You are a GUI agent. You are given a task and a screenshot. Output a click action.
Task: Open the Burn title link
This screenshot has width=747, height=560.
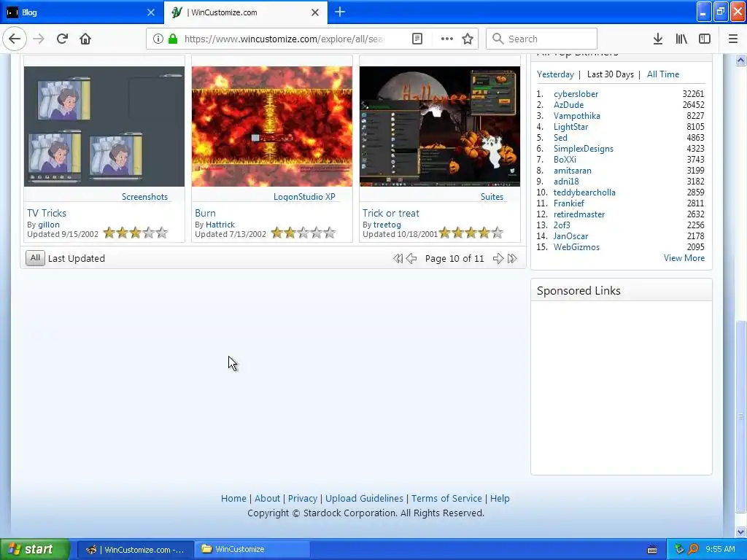(205, 214)
